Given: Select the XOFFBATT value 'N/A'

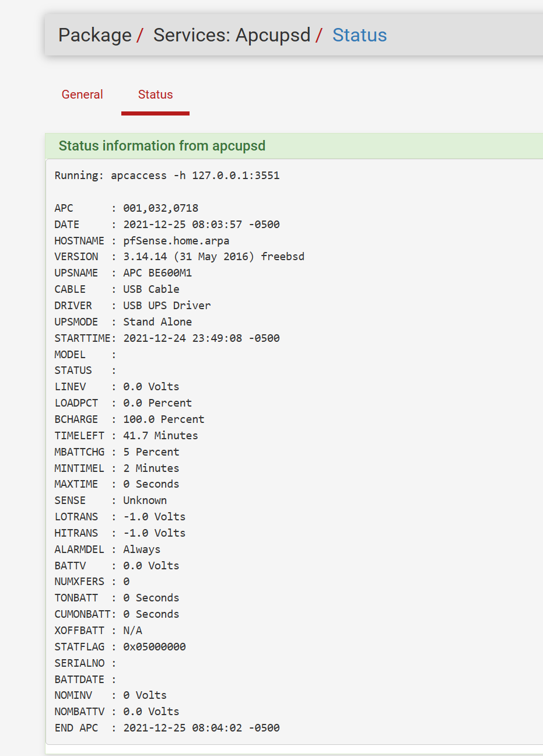Looking at the screenshot, I should click(133, 631).
